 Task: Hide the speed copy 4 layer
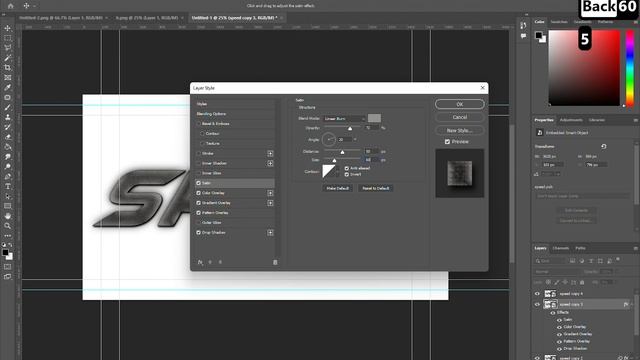(x=537, y=293)
